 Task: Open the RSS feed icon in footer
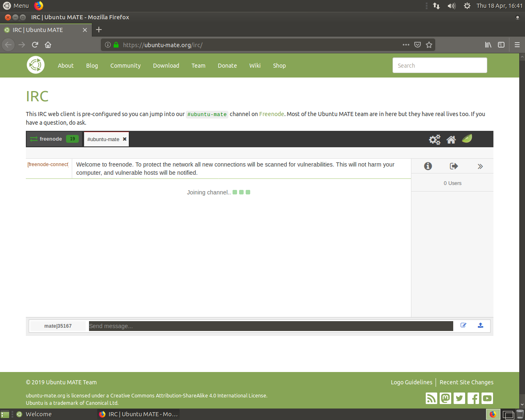431,398
